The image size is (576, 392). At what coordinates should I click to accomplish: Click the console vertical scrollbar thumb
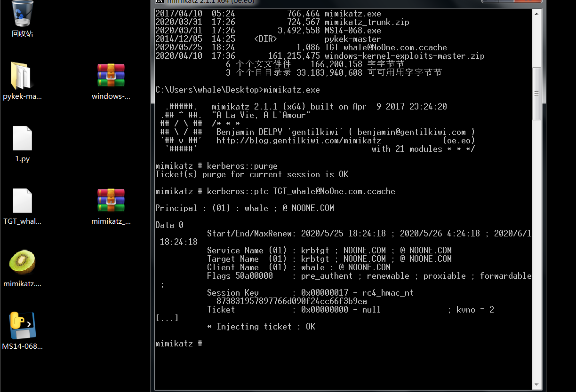(x=536, y=94)
